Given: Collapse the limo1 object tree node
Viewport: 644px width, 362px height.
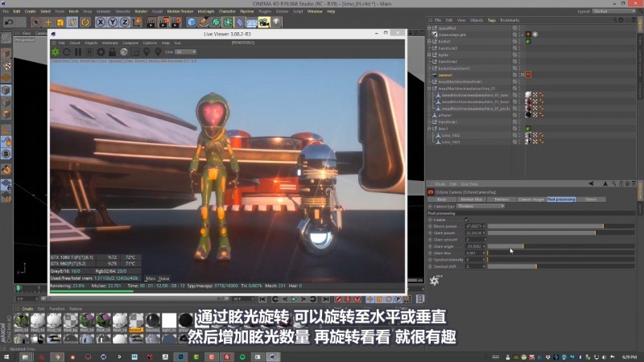Looking at the screenshot, I should 430,129.
